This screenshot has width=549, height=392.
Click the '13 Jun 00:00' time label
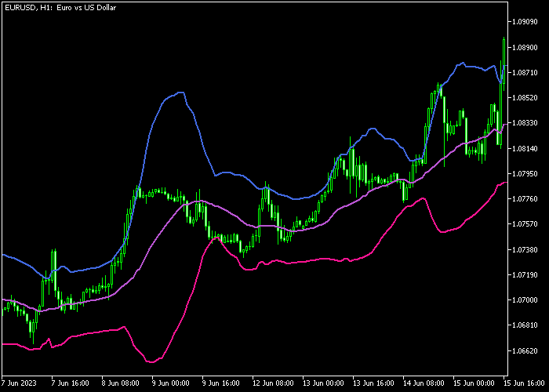pyautogui.click(x=323, y=383)
